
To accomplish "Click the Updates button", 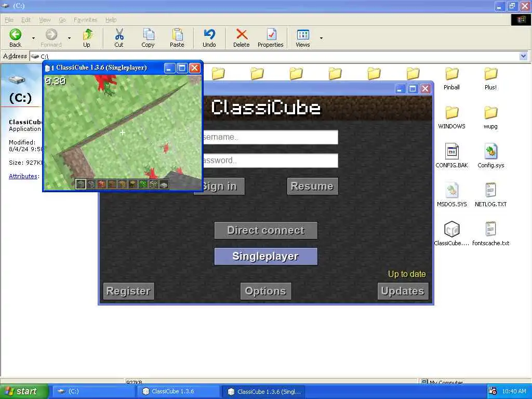I will 403,291.
